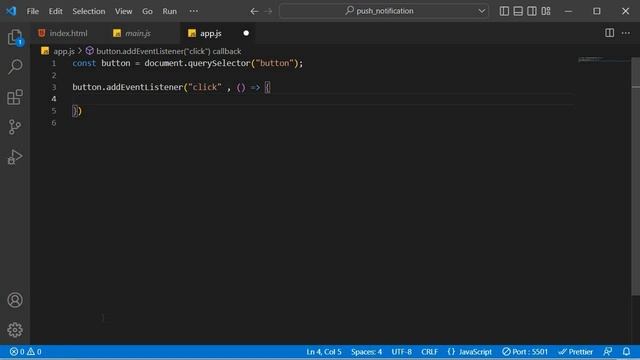
Task: Click Port : 5501 Live Server status
Action: point(525,351)
